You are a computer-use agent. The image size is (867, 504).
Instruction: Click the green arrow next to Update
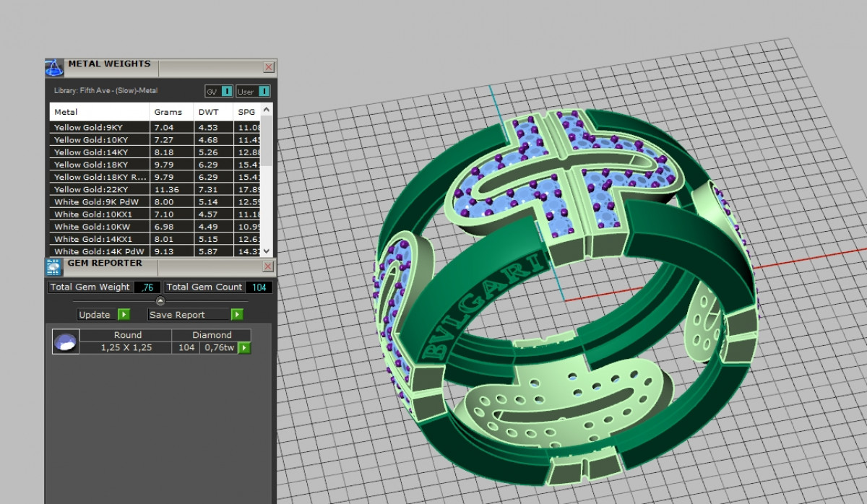[x=124, y=315]
